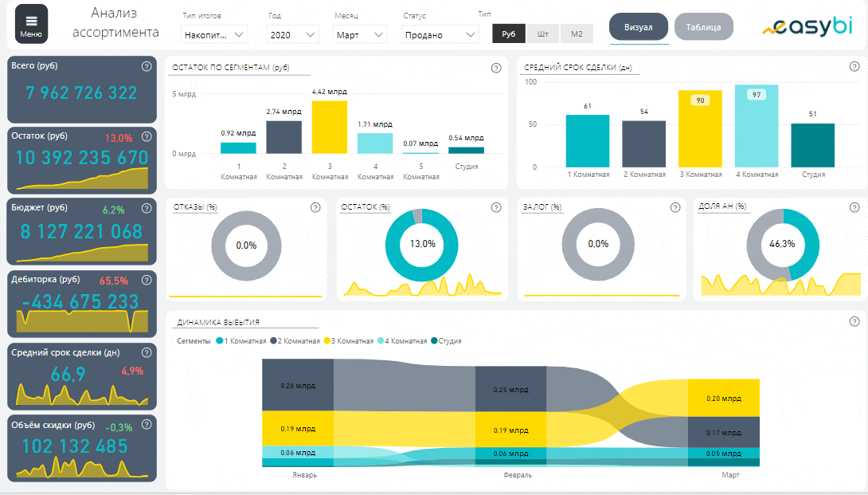Click the Дебиторка value -434 675 233
The width and height of the screenshot is (868, 495).
[80, 301]
